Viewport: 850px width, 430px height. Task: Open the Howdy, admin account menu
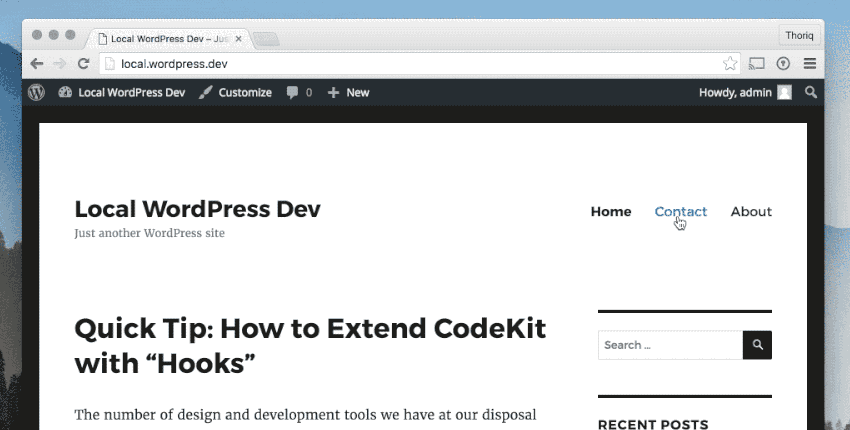coord(745,93)
